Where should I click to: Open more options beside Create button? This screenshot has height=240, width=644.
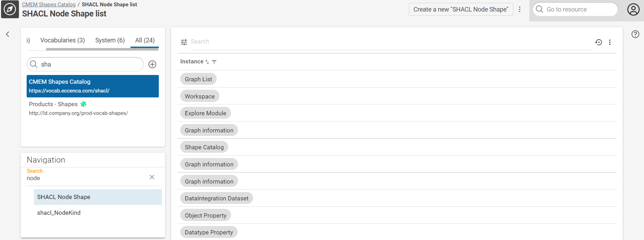520,9
